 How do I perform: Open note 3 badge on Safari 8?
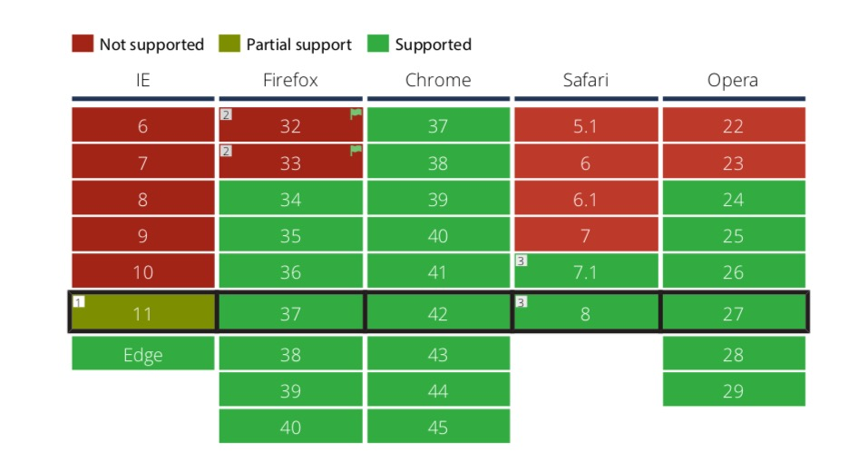pyautogui.click(x=521, y=302)
